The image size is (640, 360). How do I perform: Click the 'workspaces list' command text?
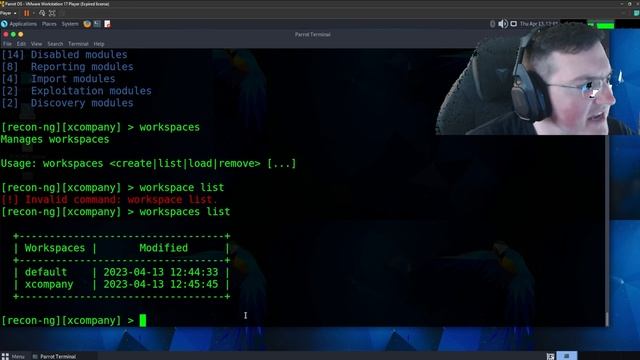pos(185,212)
